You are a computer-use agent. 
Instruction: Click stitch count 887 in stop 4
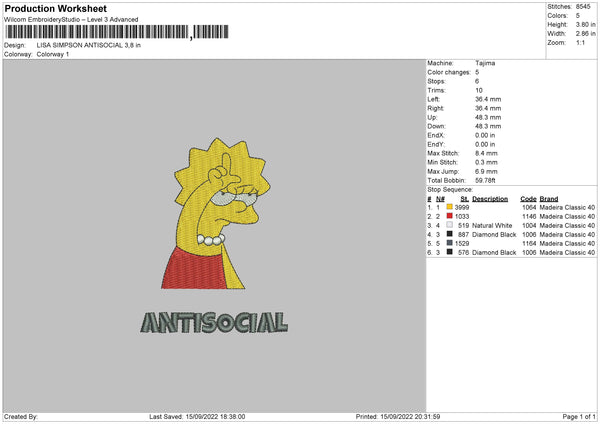point(463,235)
